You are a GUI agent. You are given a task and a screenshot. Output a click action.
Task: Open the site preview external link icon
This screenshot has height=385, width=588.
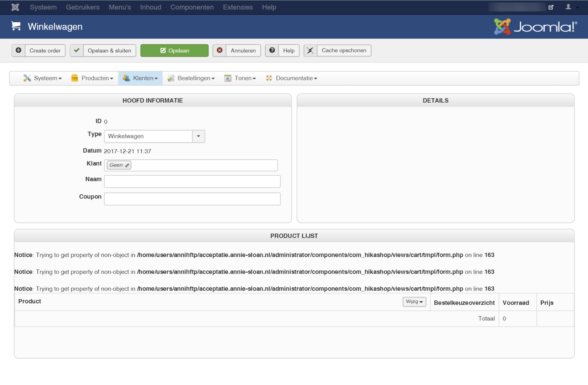click(551, 7)
